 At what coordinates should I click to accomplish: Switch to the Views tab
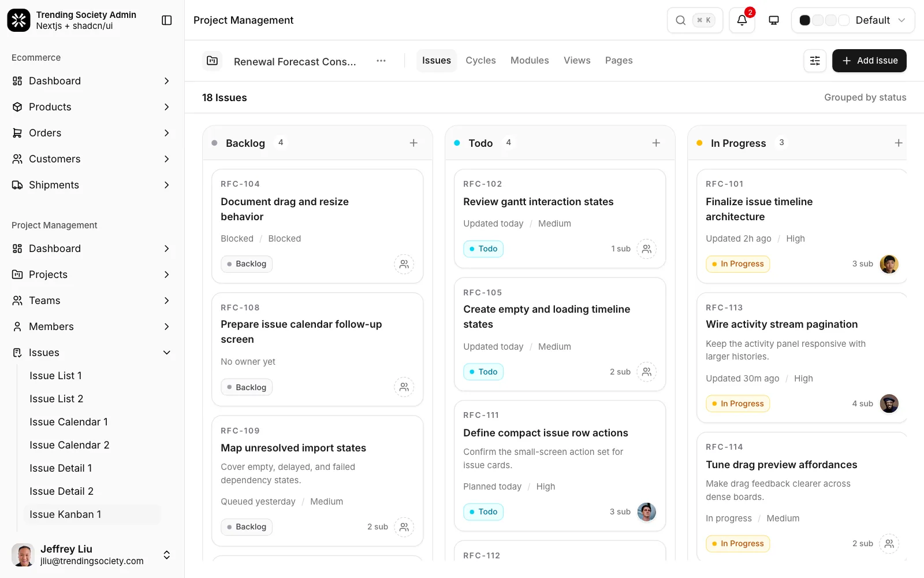click(x=577, y=61)
